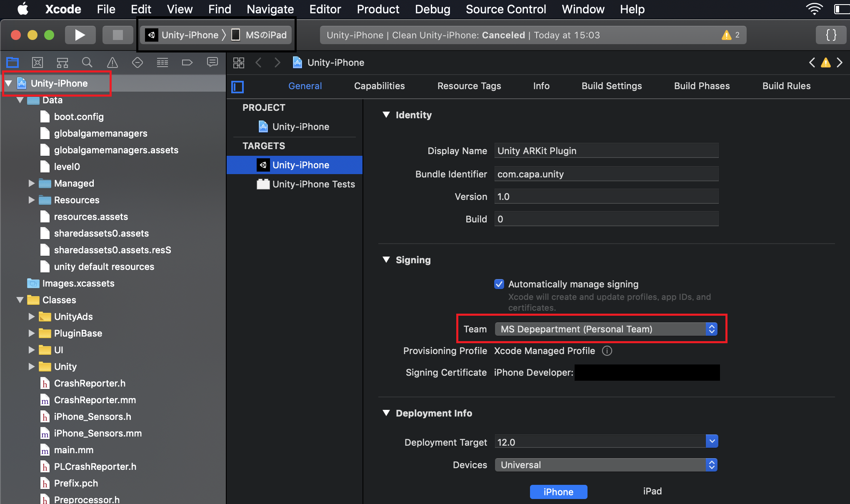Viewport: 850px width, 504px height.
Task: Collapse the Deployment Info section
Action: [x=386, y=413]
